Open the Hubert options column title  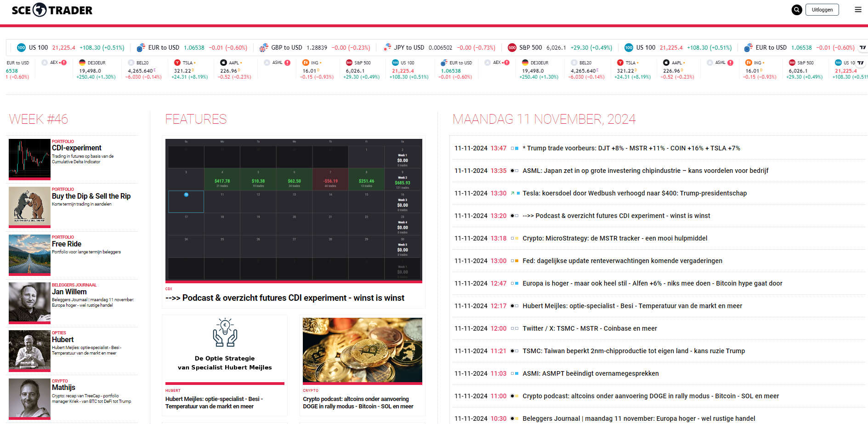(63, 340)
